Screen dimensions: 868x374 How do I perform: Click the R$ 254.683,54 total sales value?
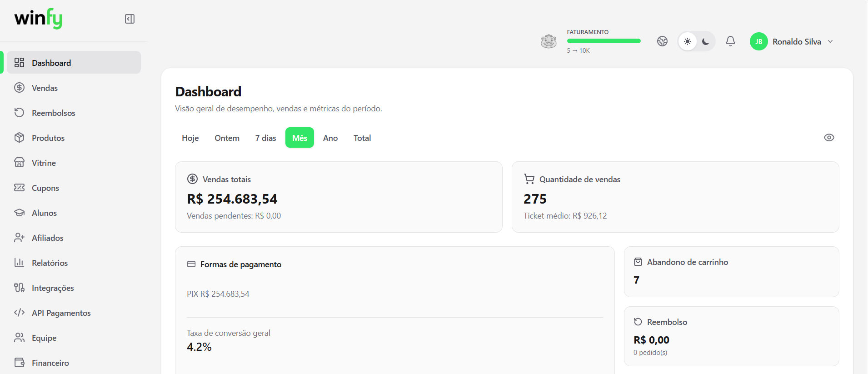point(232,199)
